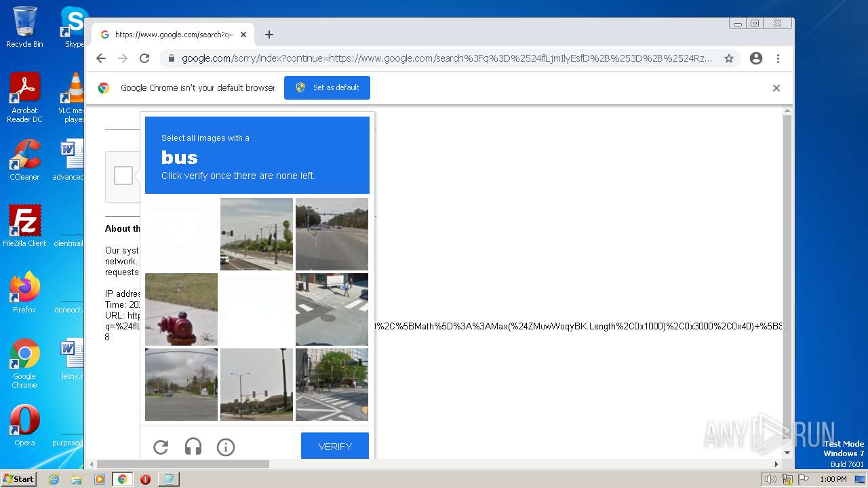Open advanced Word document on desktop
The image size is (868, 488).
pos(68,160)
